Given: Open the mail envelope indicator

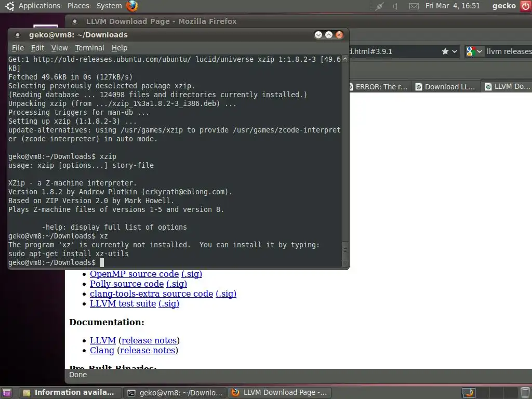Looking at the screenshot, I should coord(414,6).
